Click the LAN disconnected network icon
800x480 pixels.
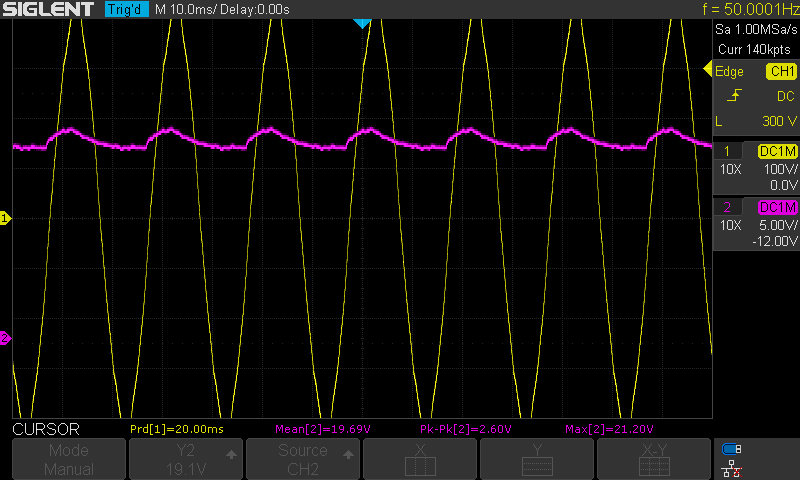(732, 468)
